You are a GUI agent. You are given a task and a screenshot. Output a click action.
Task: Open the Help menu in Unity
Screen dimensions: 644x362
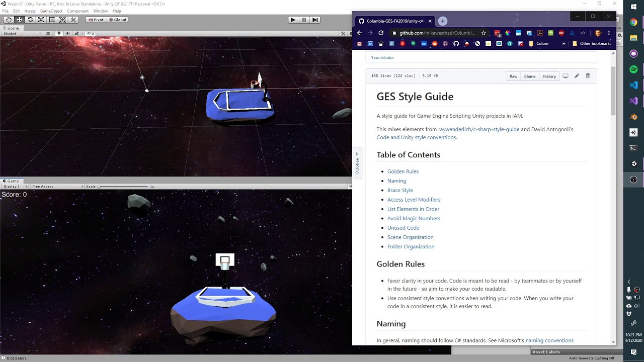coord(117,11)
